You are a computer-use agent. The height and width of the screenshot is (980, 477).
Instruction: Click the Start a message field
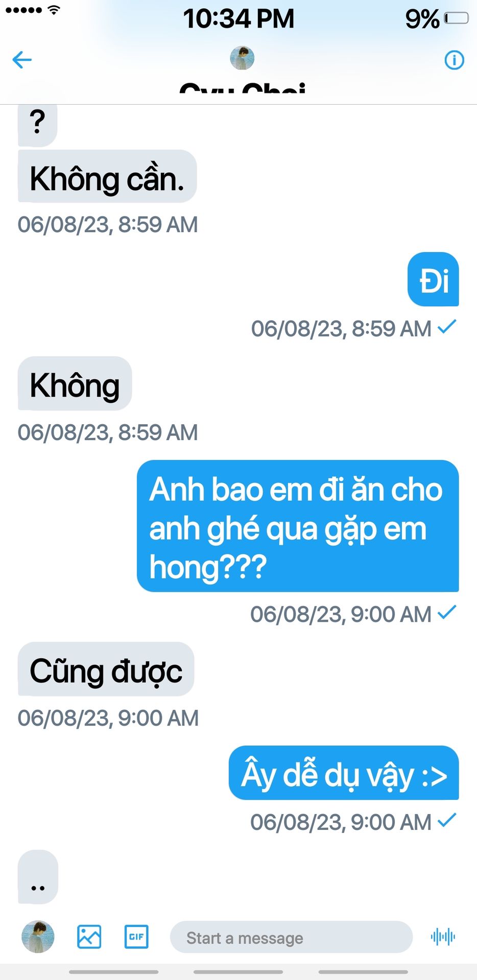tap(291, 937)
